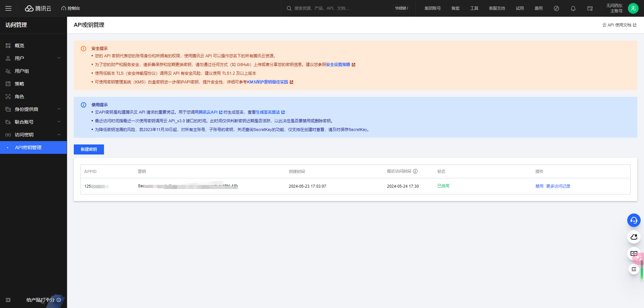Open the floating documentation book icon

[634, 254]
